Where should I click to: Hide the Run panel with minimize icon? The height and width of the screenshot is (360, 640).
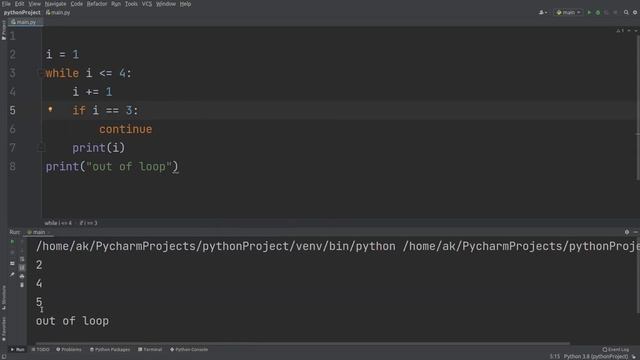(x=636, y=232)
